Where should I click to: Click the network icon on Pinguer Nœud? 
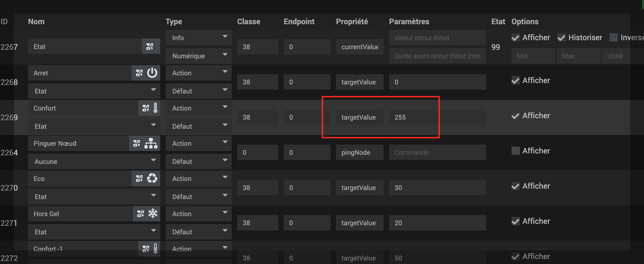(151, 143)
